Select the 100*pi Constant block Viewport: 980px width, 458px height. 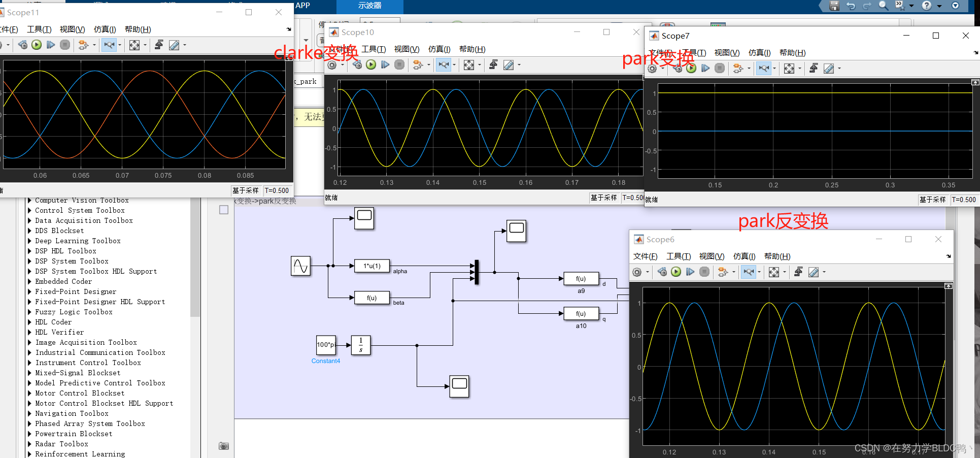coord(326,345)
